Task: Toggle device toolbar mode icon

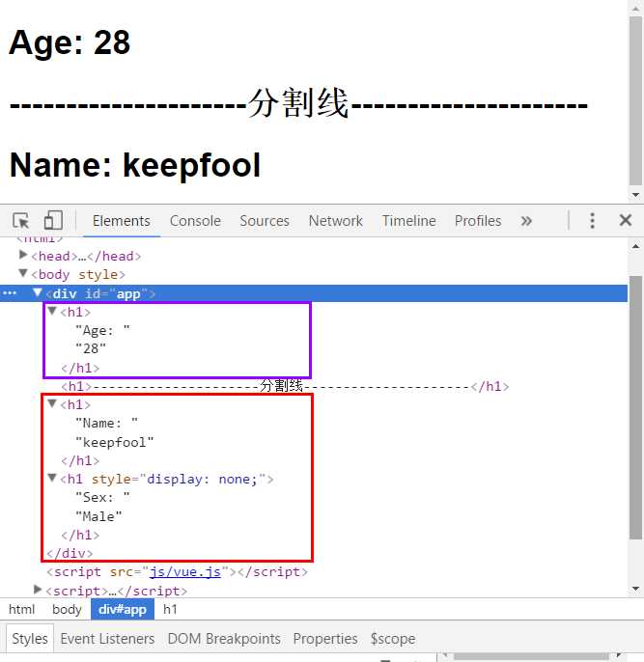Action: (x=53, y=220)
